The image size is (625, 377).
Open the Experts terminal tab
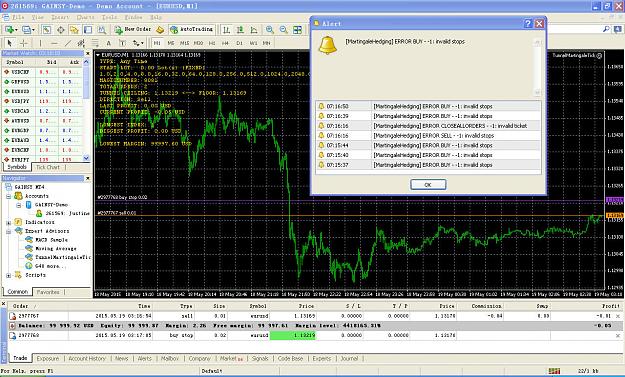tap(322, 359)
